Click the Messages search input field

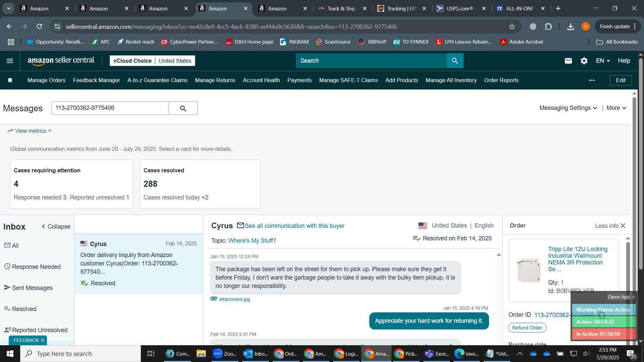(x=110, y=108)
